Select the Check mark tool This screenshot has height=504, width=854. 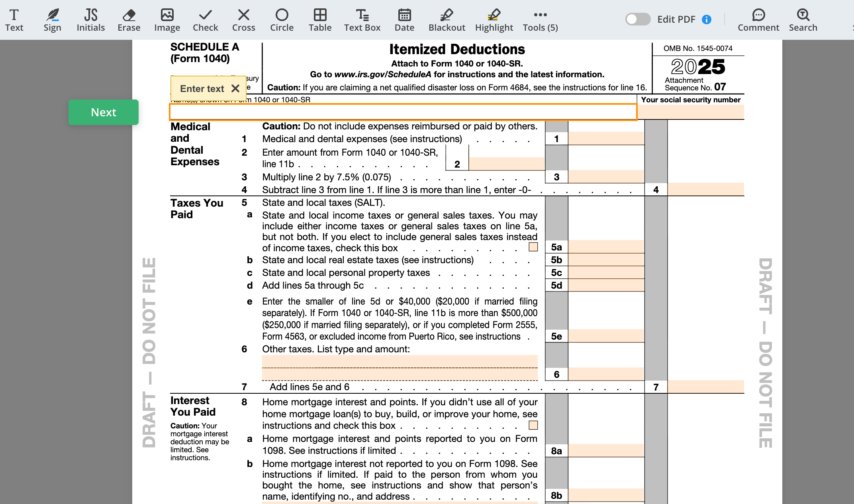(x=206, y=20)
